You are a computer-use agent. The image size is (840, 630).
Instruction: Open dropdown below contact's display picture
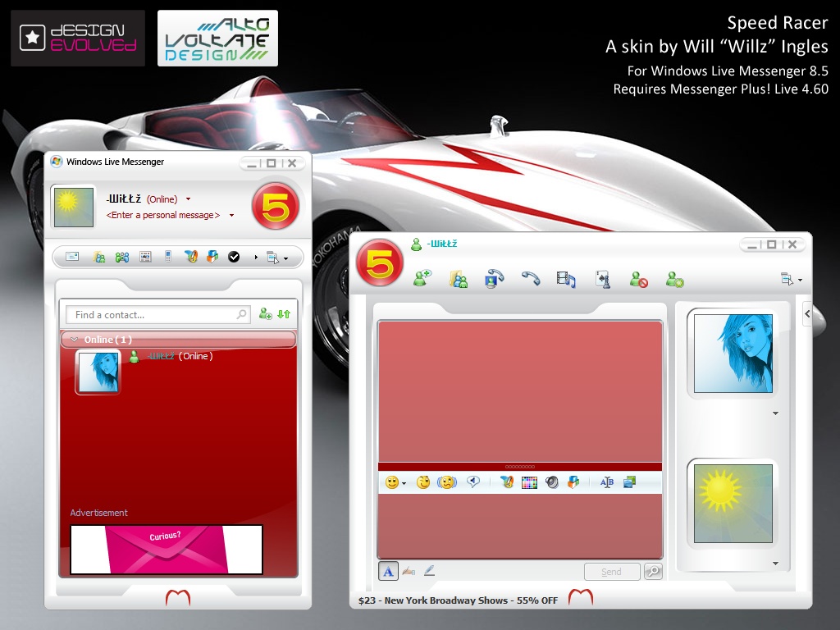[x=775, y=413]
